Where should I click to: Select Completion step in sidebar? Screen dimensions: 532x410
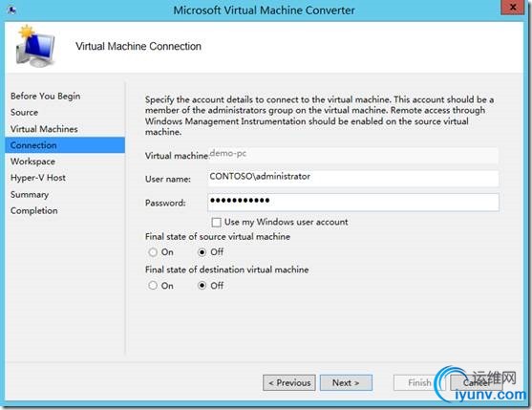coord(34,211)
